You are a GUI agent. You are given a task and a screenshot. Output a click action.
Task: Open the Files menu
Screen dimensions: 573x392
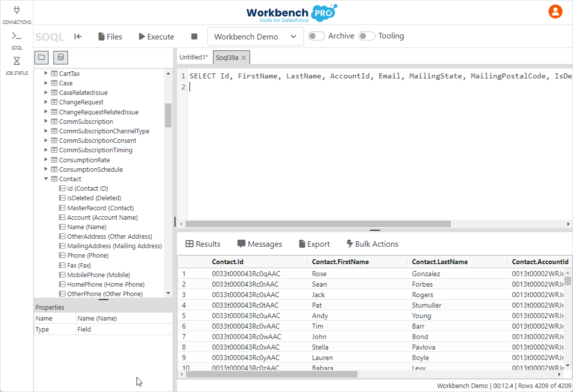coord(110,36)
